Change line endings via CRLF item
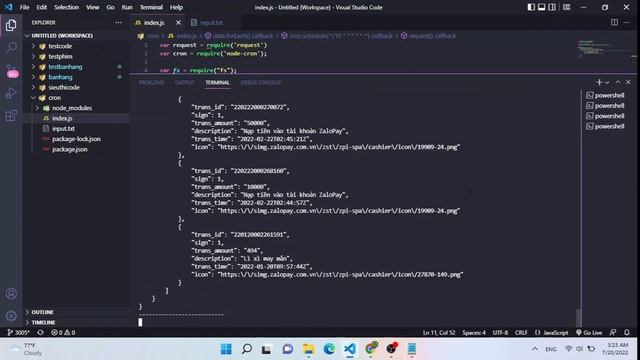The height and width of the screenshot is (360, 640). 521,332
